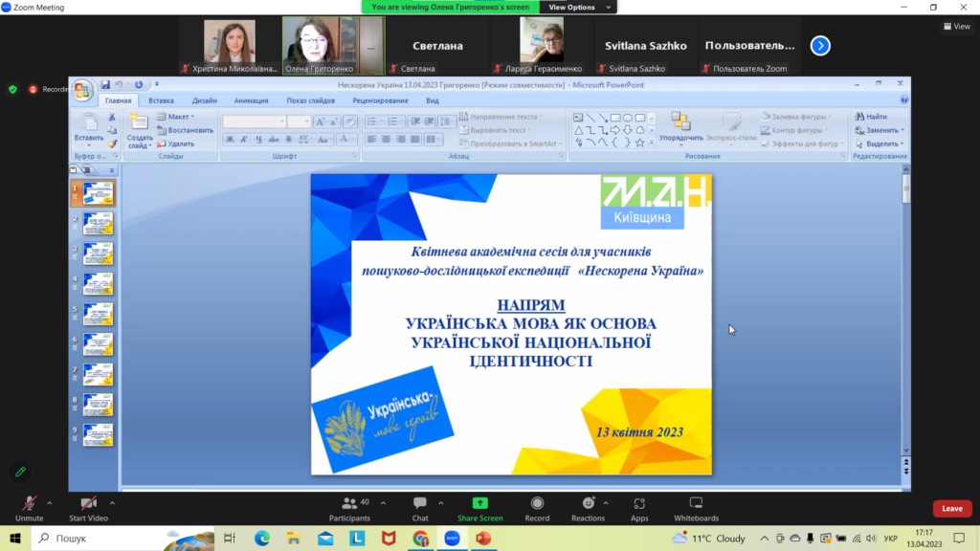Image resolution: width=980 pixels, height=551 pixels.
Task: Open the Participants list
Action: coord(349,504)
